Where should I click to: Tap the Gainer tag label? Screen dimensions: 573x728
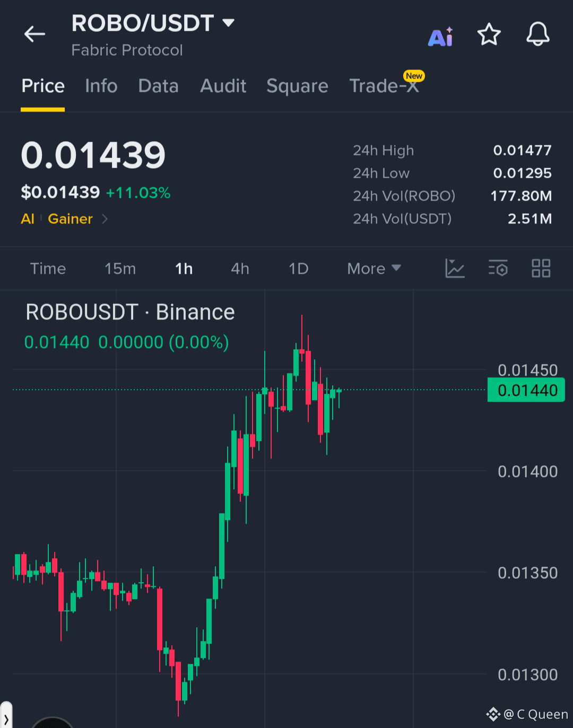(70, 219)
